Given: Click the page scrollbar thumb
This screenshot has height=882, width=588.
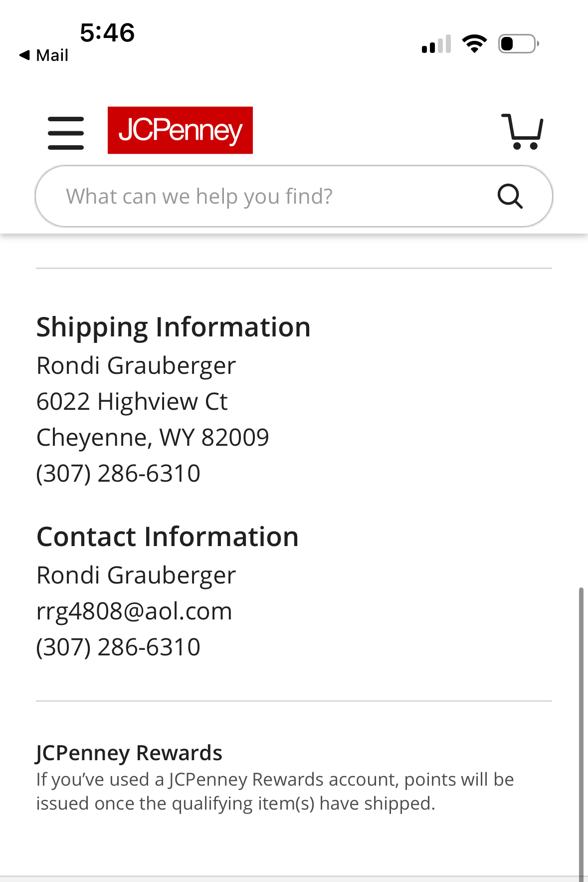Looking at the screenshot, I should (x=581, y=734).
